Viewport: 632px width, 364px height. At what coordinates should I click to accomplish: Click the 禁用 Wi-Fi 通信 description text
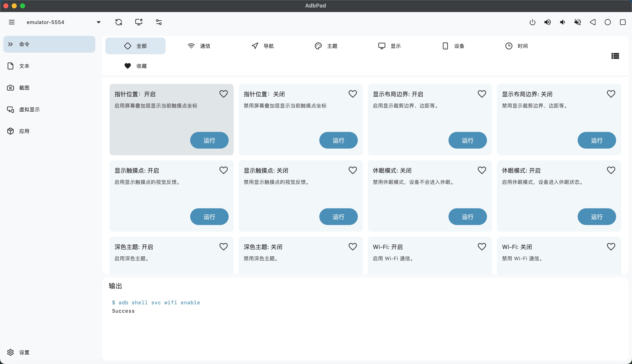click(x=523, y=259)
